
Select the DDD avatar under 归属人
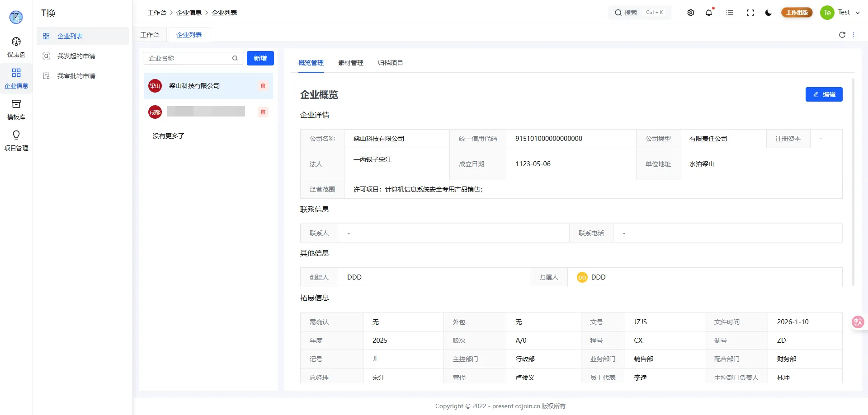pyautogui.click(x=582, y=277)
